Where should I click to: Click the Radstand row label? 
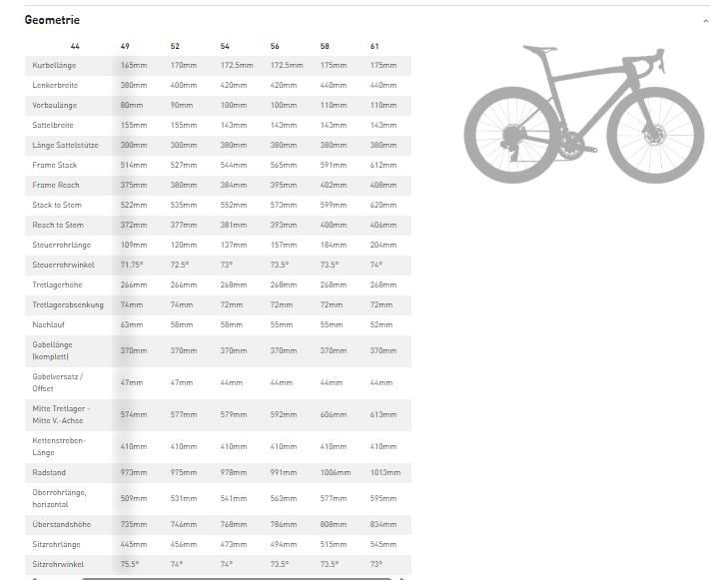[x=49, y=472]
